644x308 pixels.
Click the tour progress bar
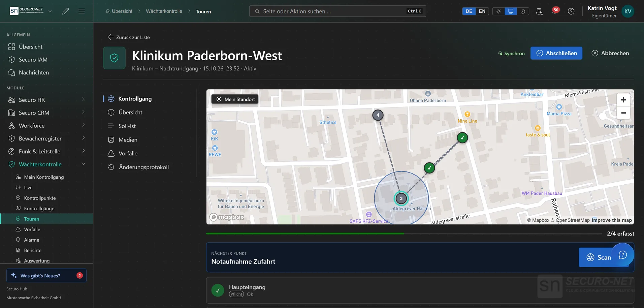404,234
